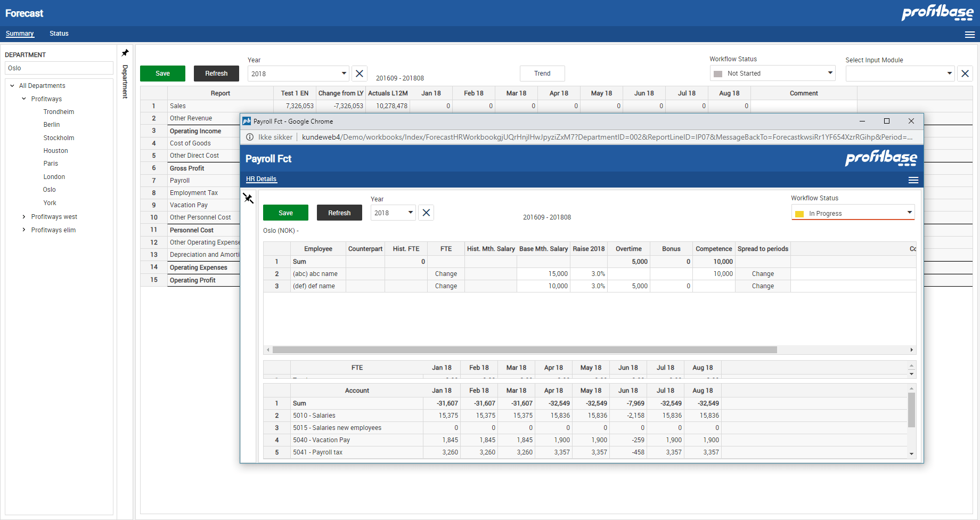Switch to the Status tab
This screenshot has height=520, width=980.
tap(59, 34)
